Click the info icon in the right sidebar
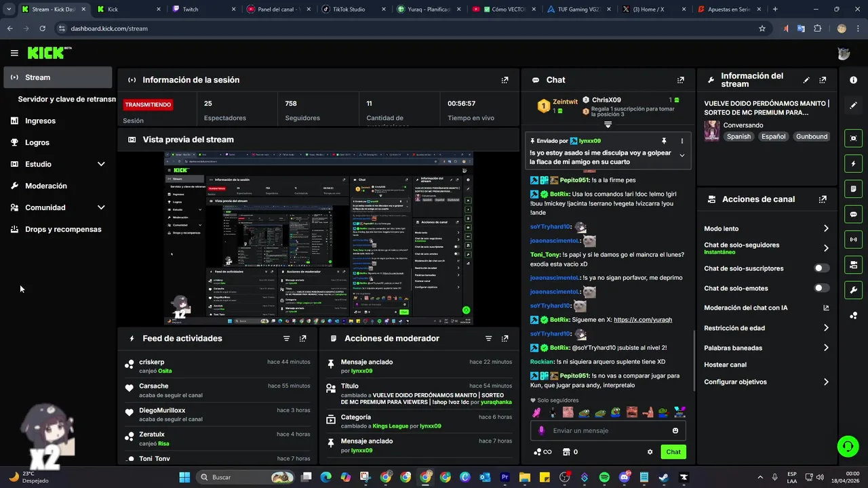 click(x=853, y=80)
